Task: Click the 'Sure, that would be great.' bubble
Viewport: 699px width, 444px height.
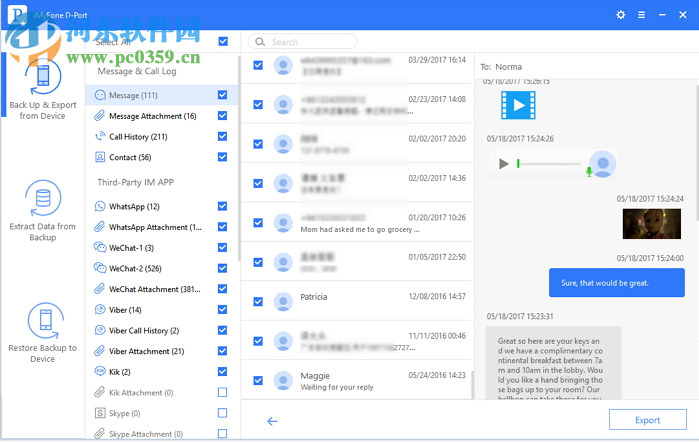Action: [x=617, y=283]
